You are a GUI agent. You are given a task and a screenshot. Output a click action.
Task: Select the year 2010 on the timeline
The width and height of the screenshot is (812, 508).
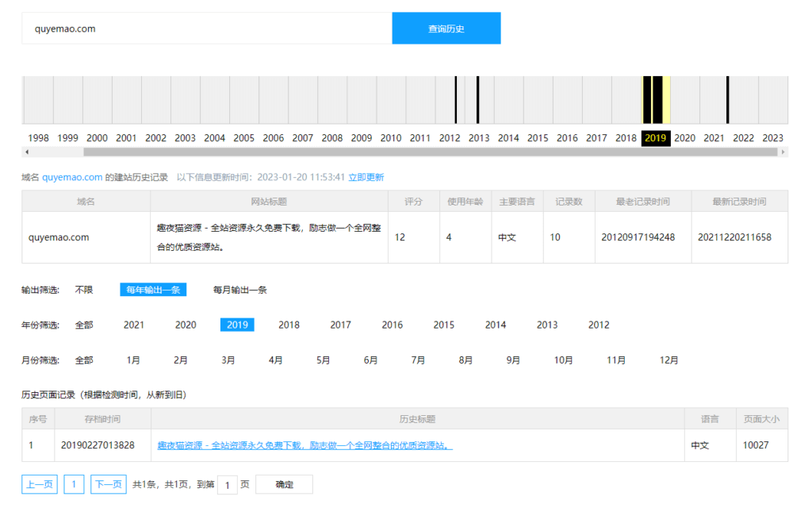390,137
